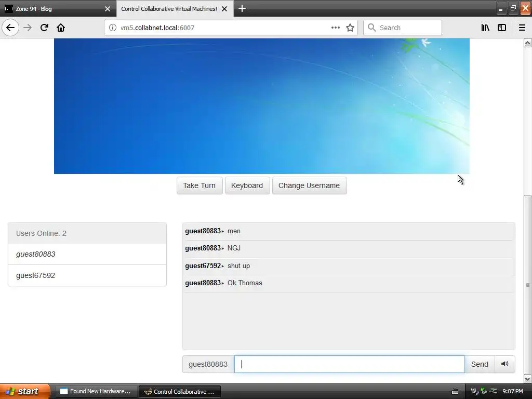Click the Users Online: 2 header
This screenshot has width=532, height=399.
pos(87,233)
